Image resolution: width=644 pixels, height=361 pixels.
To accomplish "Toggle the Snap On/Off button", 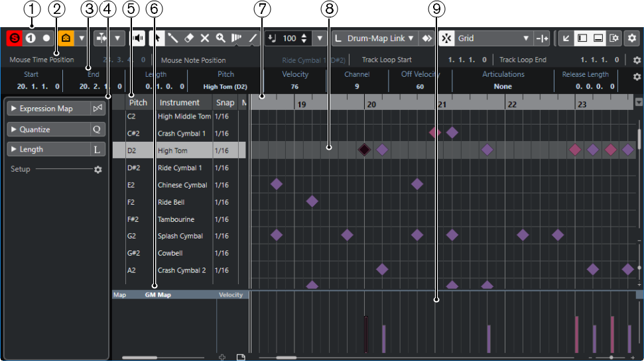I will (x=446, y=38).
